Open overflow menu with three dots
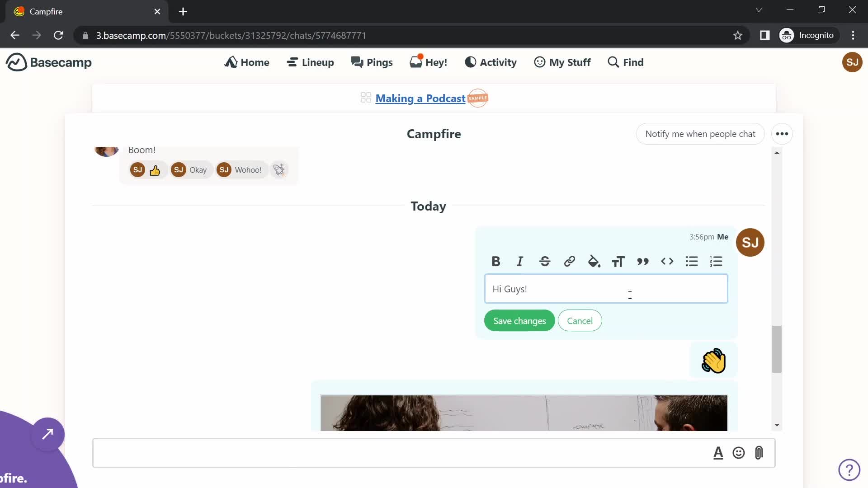Viewport: 868px width, 488px height. point(782,133)
